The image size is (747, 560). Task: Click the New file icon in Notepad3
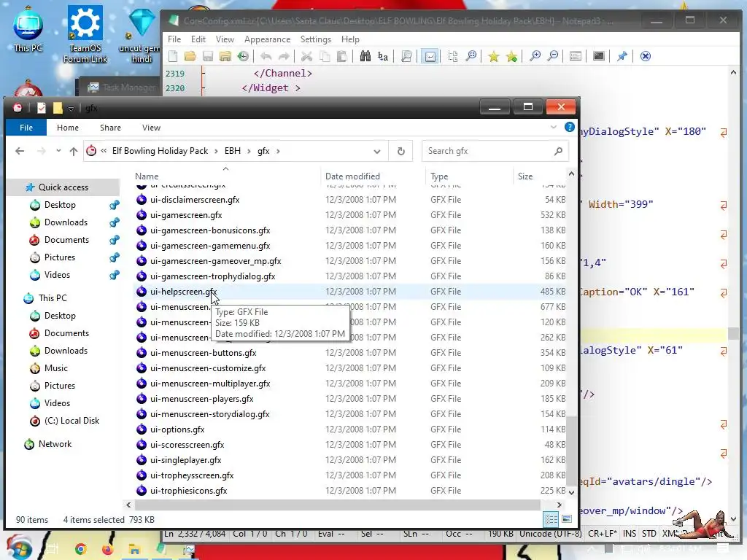(x=173, y=56)
